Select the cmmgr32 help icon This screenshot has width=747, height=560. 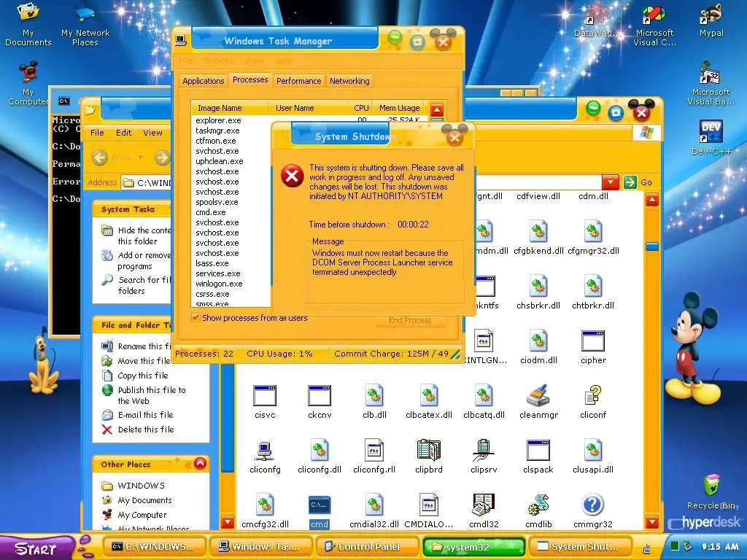[x=593, y=511]
